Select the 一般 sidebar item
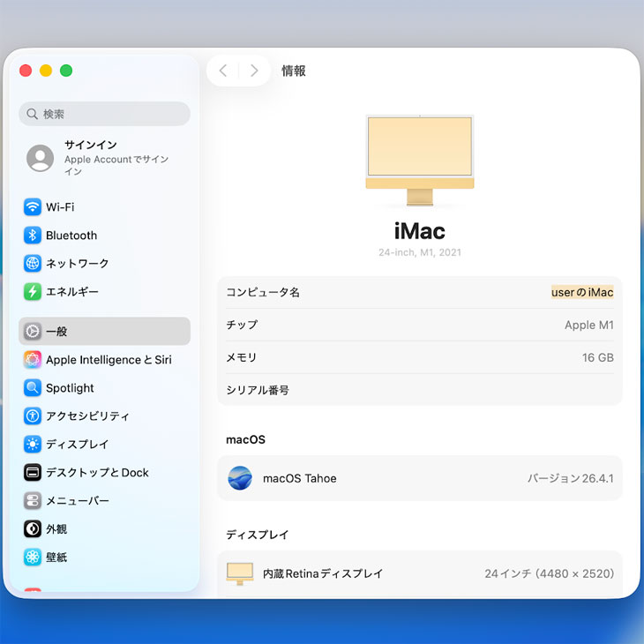 click(104, 332)
